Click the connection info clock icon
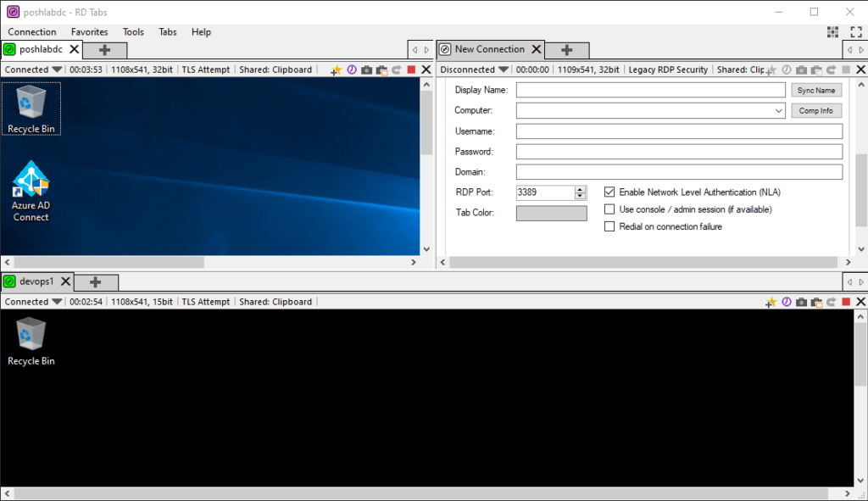The image size is (868, 501). click(352, 70)
